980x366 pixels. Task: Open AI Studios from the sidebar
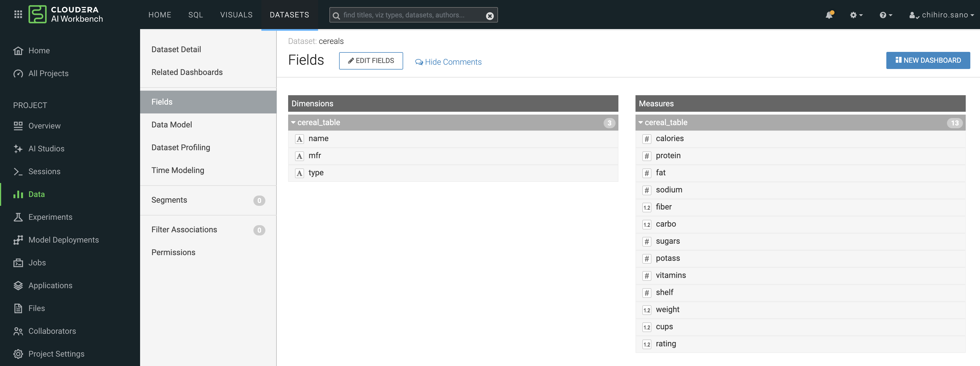click(46, 149)
